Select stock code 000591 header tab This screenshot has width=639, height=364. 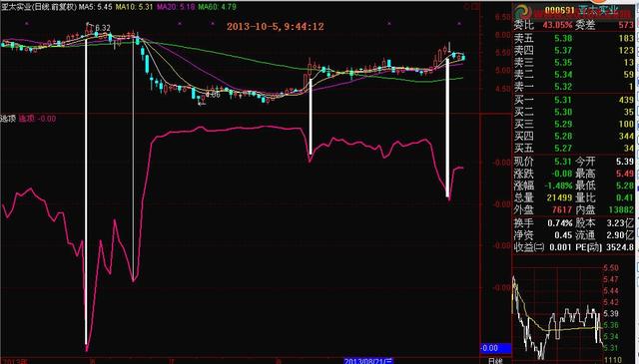pyautogui.click(x=559, y=10)
